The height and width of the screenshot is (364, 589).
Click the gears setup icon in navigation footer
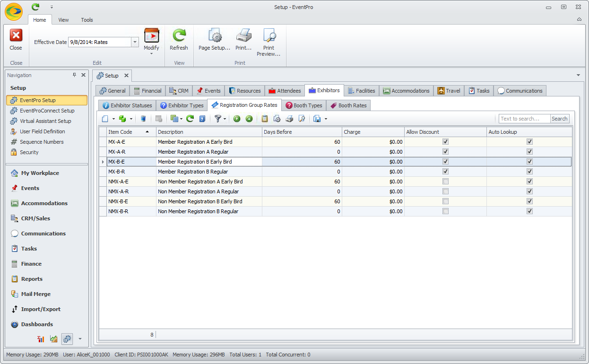[x=67, y=338]
